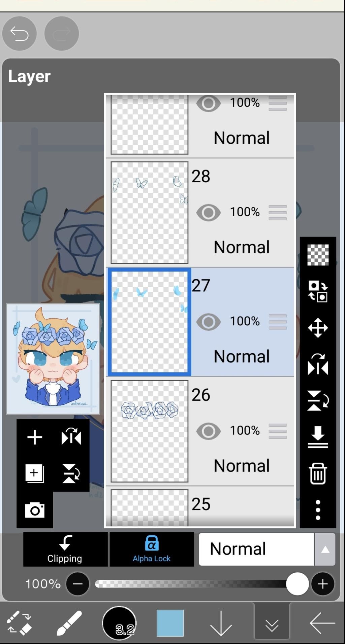
Task: Select the move transform layer icon
Action: 318,327
